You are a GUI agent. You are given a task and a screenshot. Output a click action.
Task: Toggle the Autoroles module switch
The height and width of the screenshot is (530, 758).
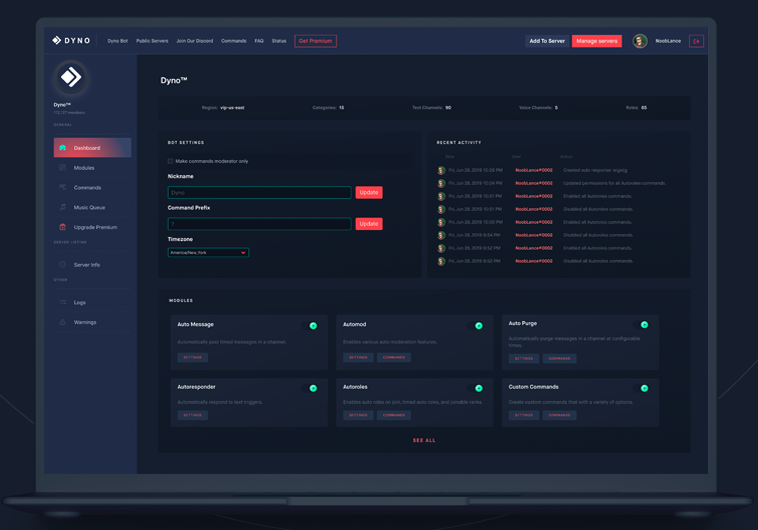476,388
